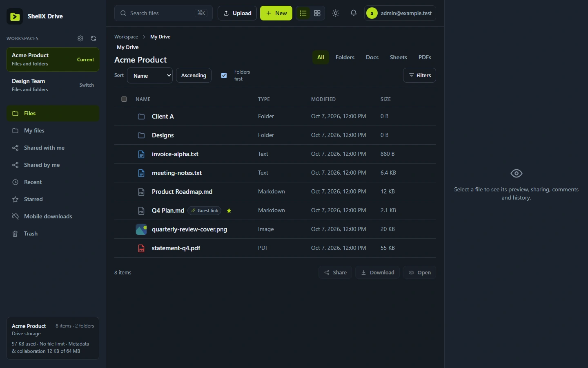Viewport: 588px width, 368px height.
Task: Switch to the PDFs filter tab
Action: (425, 57)
